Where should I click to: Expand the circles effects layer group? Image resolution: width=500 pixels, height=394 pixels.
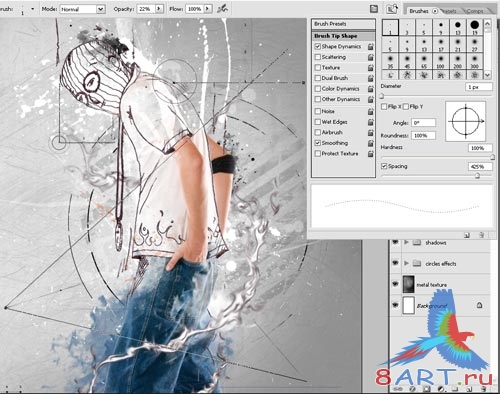point(406,263)
